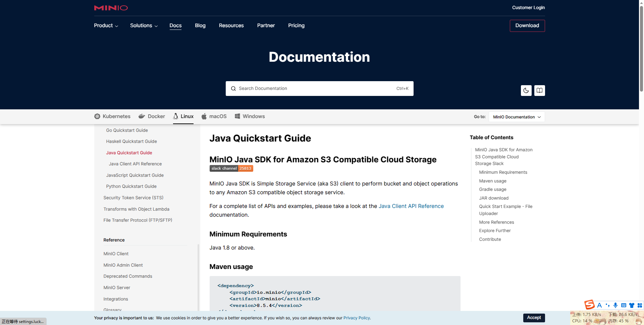Click the MinIO logo

click(111, 8)
